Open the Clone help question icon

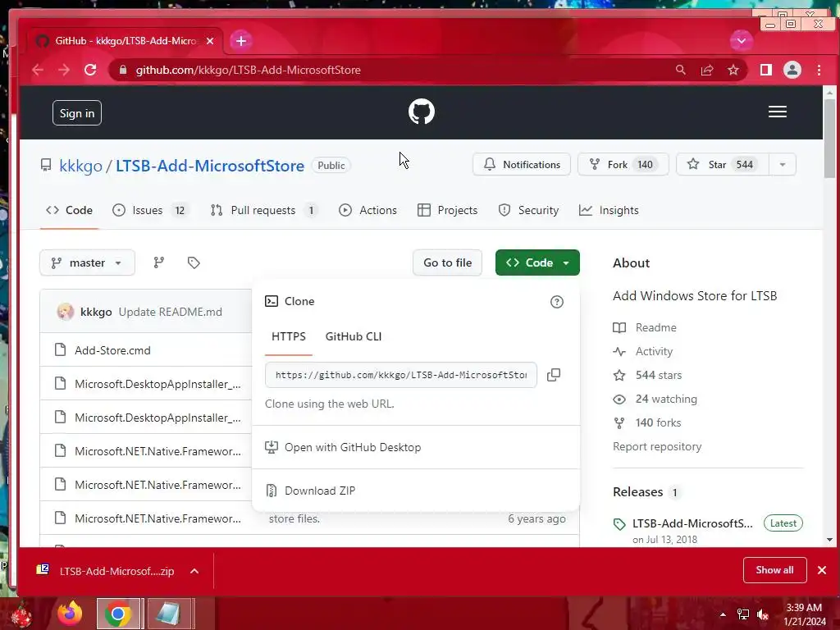[557, 302]
